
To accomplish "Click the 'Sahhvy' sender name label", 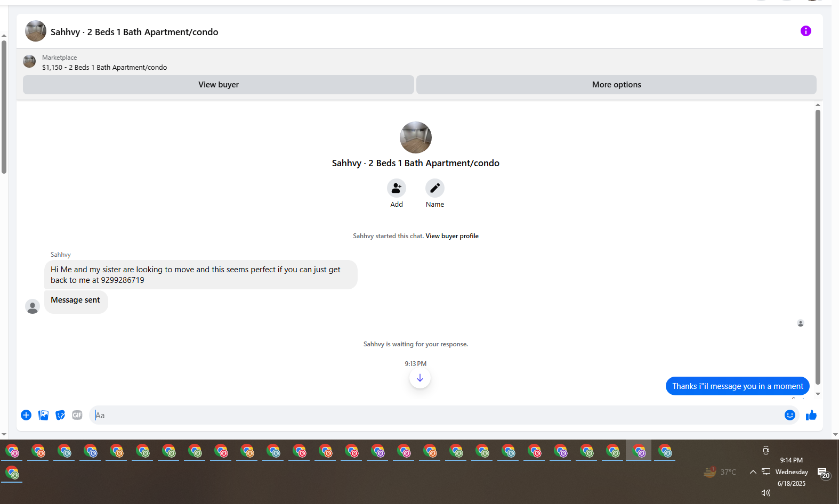I will pos(61,255).
